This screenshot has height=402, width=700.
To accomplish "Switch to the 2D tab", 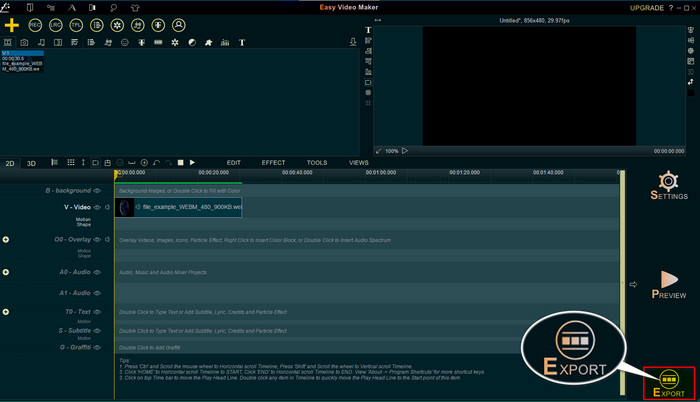I will 10,163.
